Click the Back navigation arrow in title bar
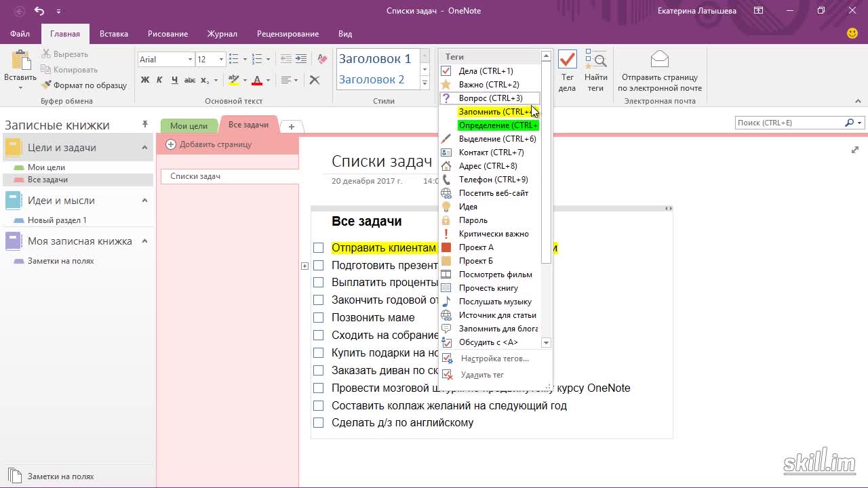Image resolution: width=868 pixels, height=488 pixels. pyautogui.click(x=20, y=11)
